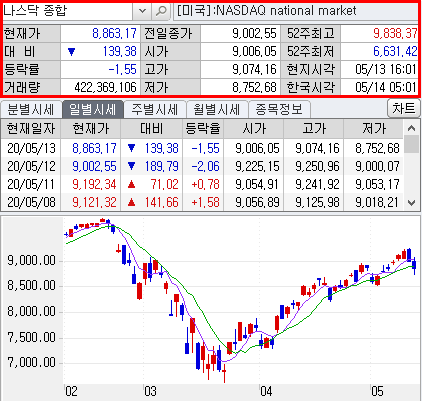Screen dimensions: 422x401
Task: Click the 나스닥 종합 index name field
Action: click(68, 11)
